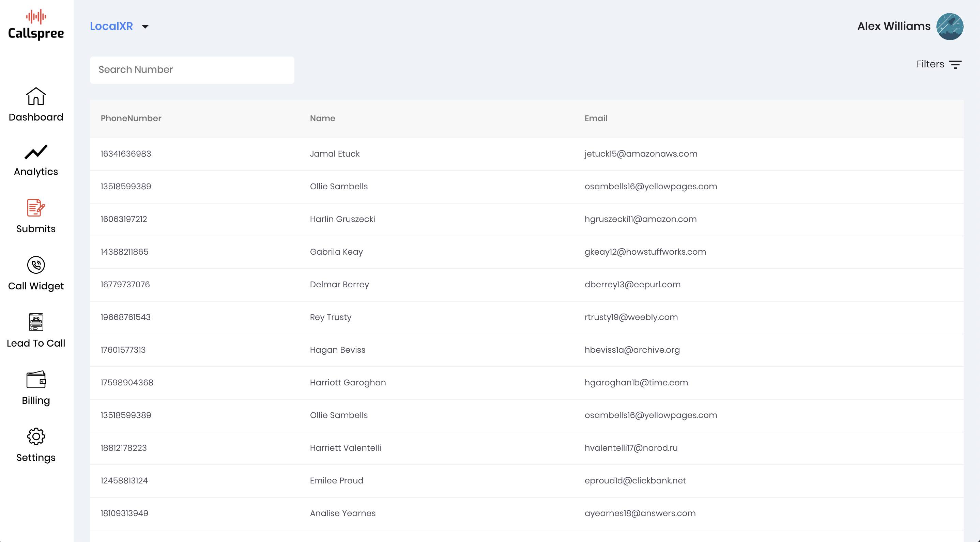Viewport: 980px width, 542px height.
Task: Click email hgaroghan1b@time.com
Action: coord(636,382)
